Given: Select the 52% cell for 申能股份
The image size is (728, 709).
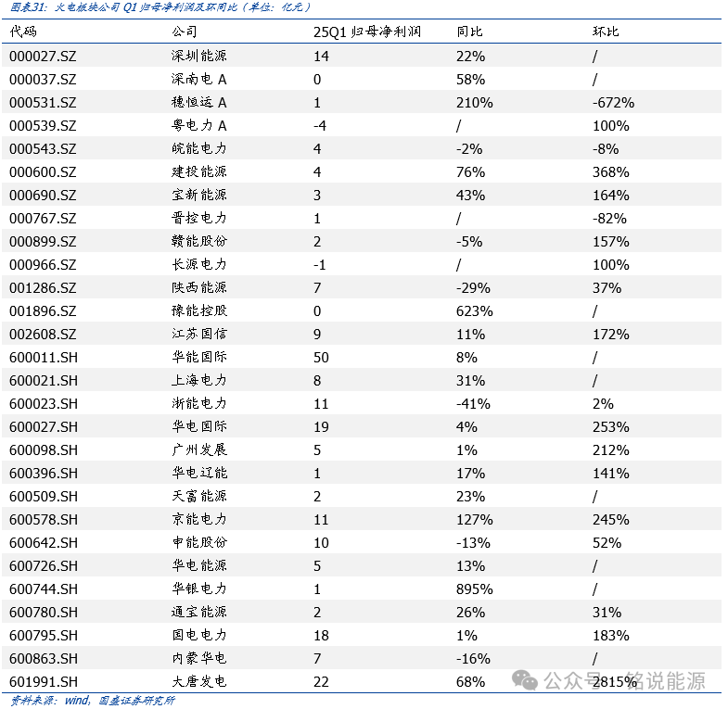Looking at the screenshot, I should pyautogui.click(x=607, y=543).
